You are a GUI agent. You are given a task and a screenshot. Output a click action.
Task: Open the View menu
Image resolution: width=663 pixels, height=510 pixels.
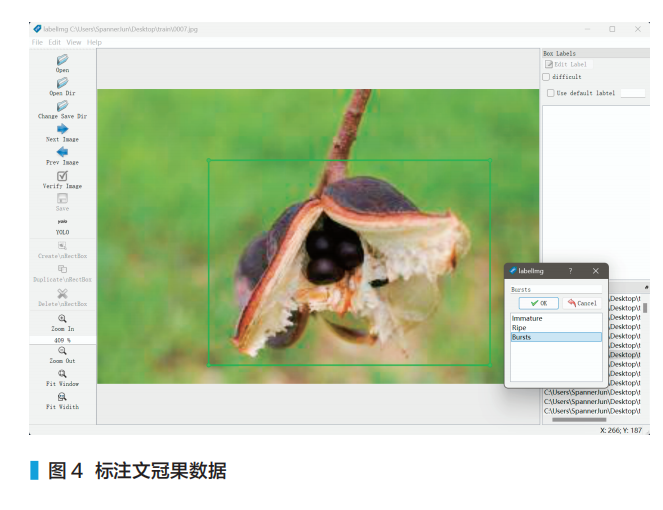pyautogui.click(x=74, y=42)
